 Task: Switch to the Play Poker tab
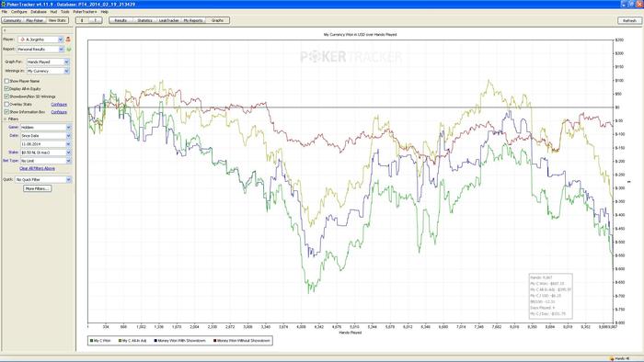tap(35, 20)
